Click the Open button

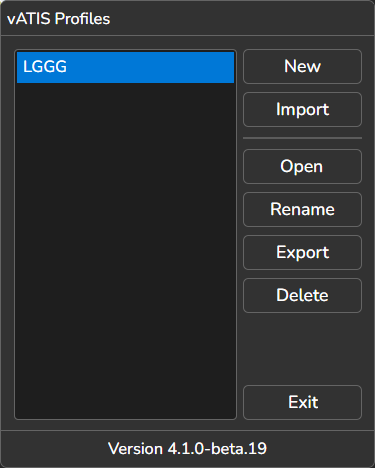pos(302,166)
